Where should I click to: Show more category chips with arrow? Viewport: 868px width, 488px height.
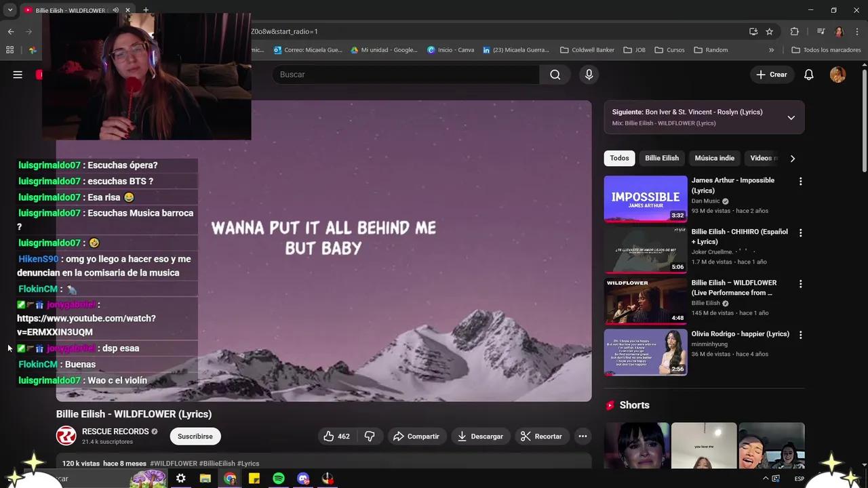[x=792, y=158]
